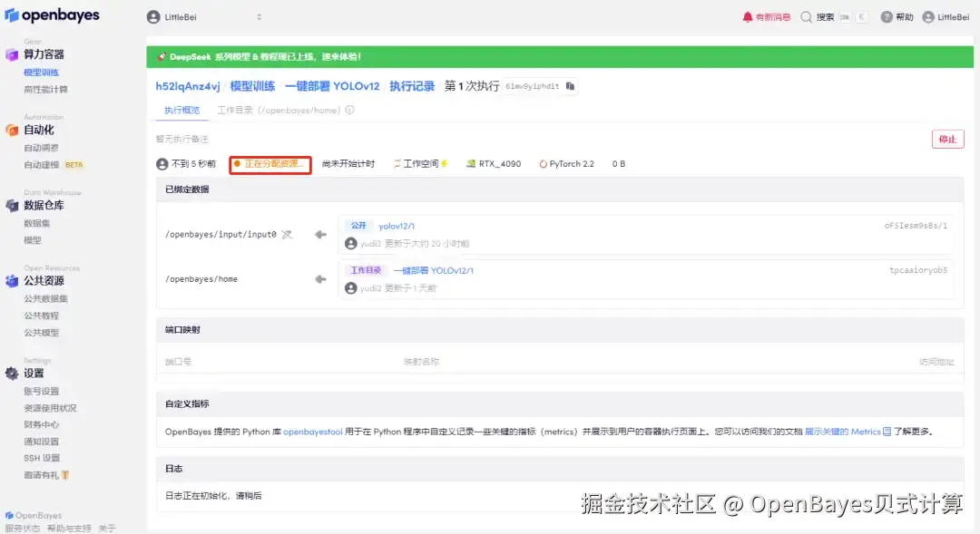Open the 公共资源 section icon

pyautogui.click(x=12, y=281)
